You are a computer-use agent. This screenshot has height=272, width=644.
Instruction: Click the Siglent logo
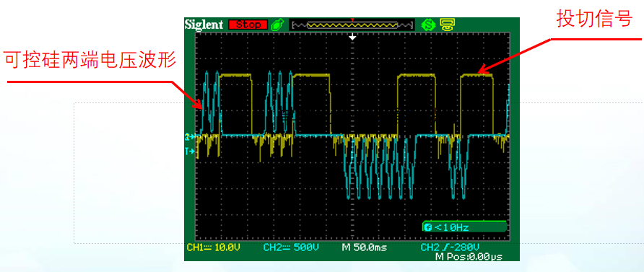pyautogui.click(x=204, y=25)
